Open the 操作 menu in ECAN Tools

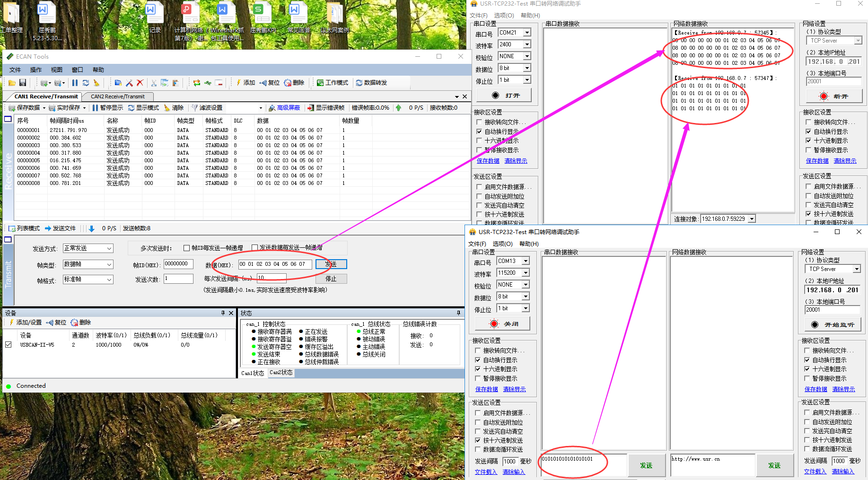pos(36,70)
